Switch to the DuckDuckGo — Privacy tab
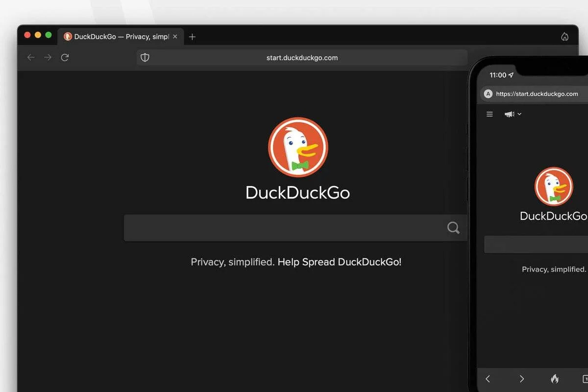Screen dimensions: 588x392 click(118, 36)
